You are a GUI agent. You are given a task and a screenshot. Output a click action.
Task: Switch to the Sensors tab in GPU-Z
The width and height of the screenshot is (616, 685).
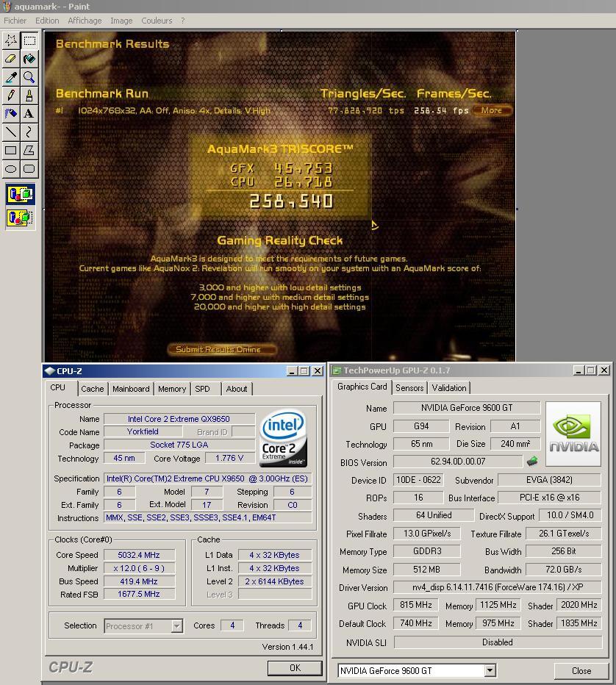coord(409,387)
